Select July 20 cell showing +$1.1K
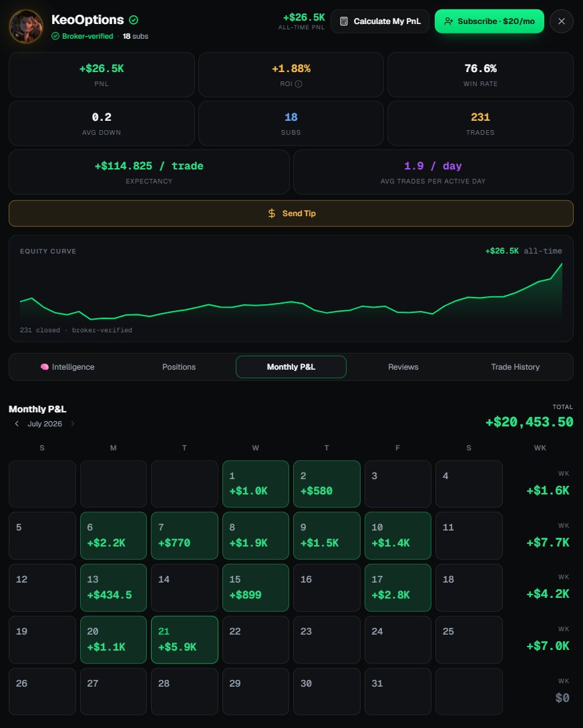The width and height of the screenshot is (583, 728). [x=114, y=640]
